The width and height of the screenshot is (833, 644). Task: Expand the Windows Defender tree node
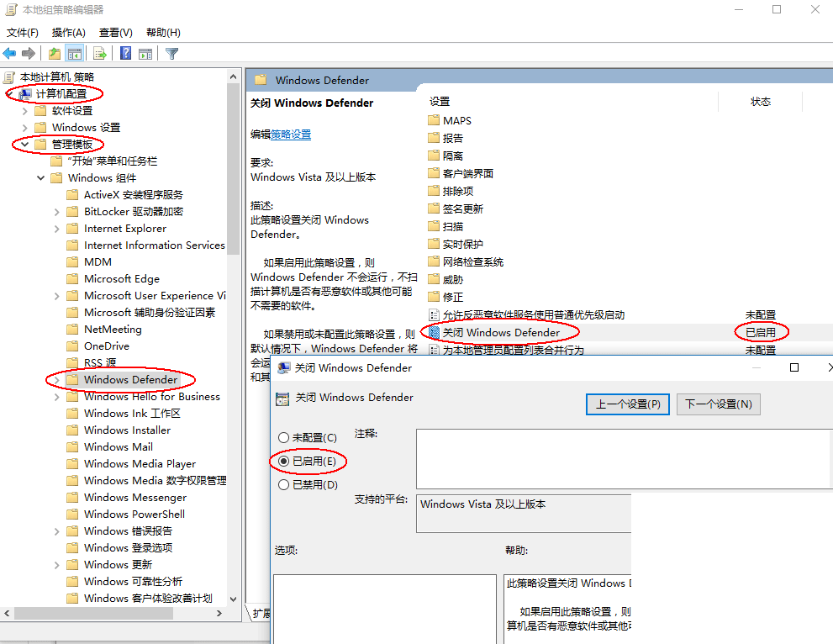click(56, 379)
